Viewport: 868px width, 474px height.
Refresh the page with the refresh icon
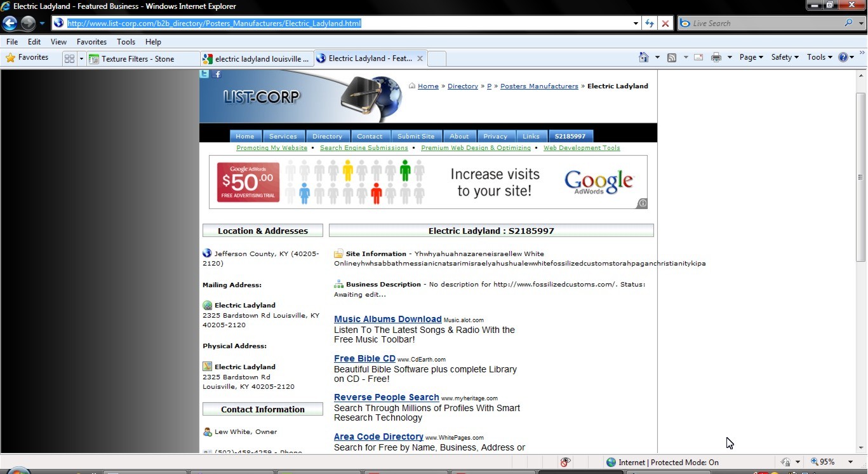pyautogui.click(x=650, y=24)
